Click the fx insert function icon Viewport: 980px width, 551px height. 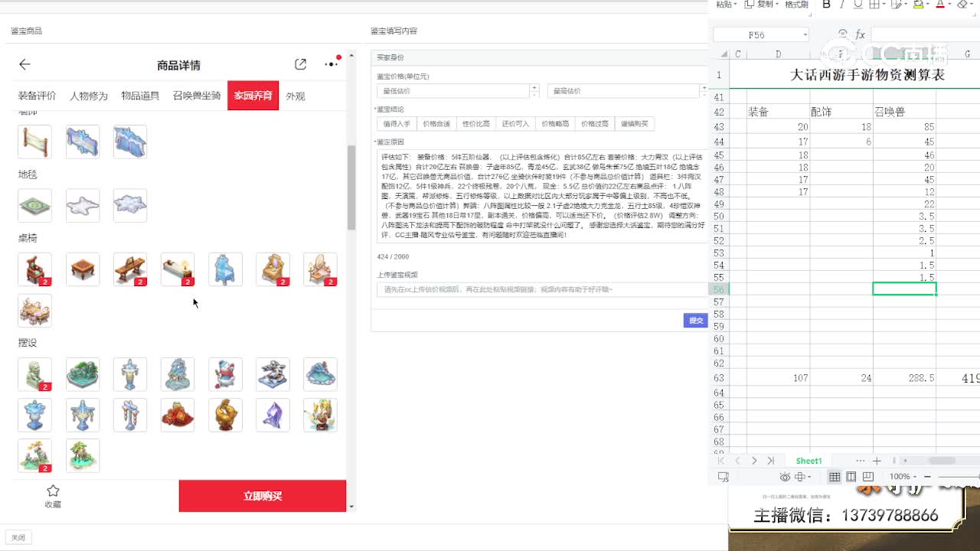click(x=861, y=34)
